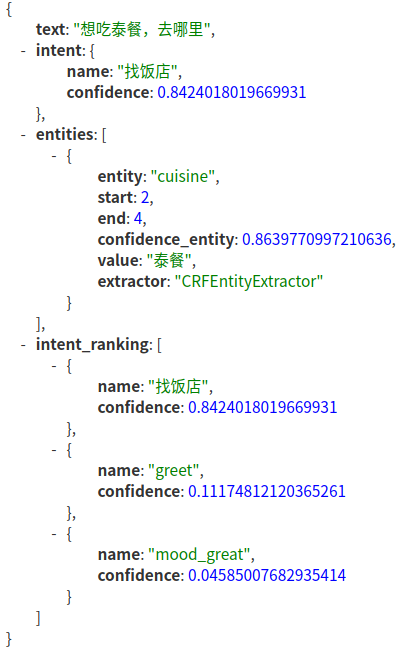This screenshot has height=650, width=418.
Task: Collapse the cuisine entity object
Action: (x=54, y=156)
